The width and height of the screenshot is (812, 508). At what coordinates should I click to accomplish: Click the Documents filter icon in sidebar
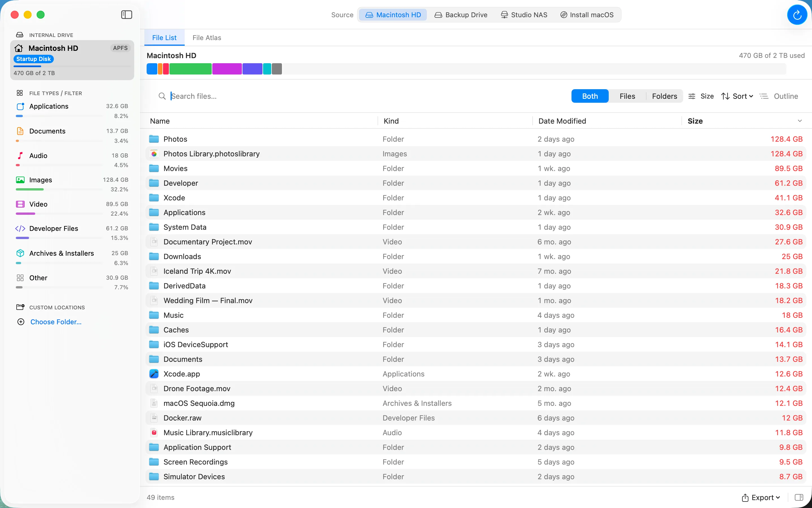point(20,131)
